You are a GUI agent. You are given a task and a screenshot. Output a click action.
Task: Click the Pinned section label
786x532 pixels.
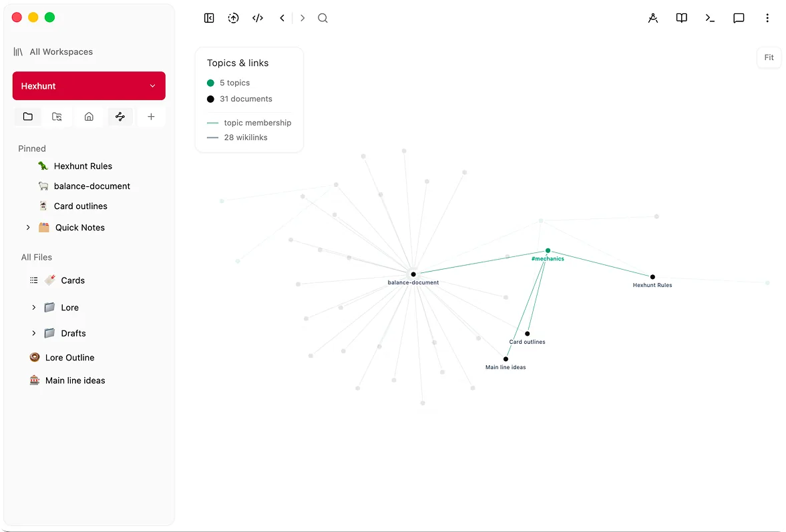point(32,148)
